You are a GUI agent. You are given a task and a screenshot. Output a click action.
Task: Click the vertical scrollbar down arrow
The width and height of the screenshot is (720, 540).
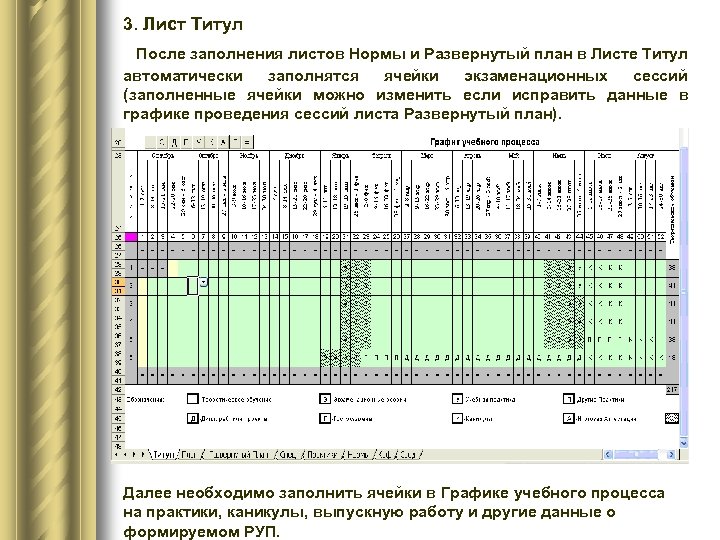[x=684, y=443]
